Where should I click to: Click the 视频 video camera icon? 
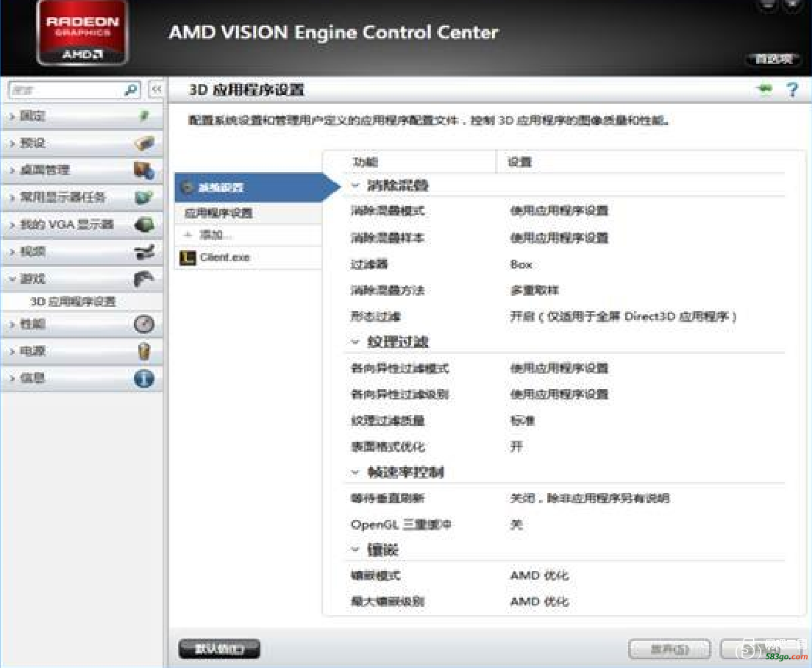click(x=144, y=252)
